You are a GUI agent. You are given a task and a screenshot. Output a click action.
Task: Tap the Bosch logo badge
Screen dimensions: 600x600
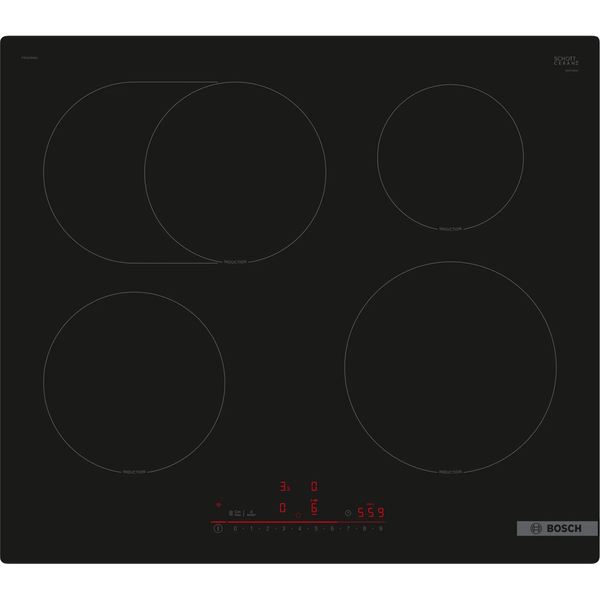(556, 528)
